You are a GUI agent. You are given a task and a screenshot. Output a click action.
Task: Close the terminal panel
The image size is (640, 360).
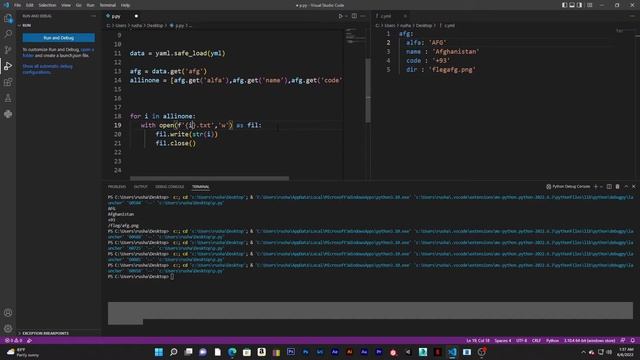[x=633, y=187]
